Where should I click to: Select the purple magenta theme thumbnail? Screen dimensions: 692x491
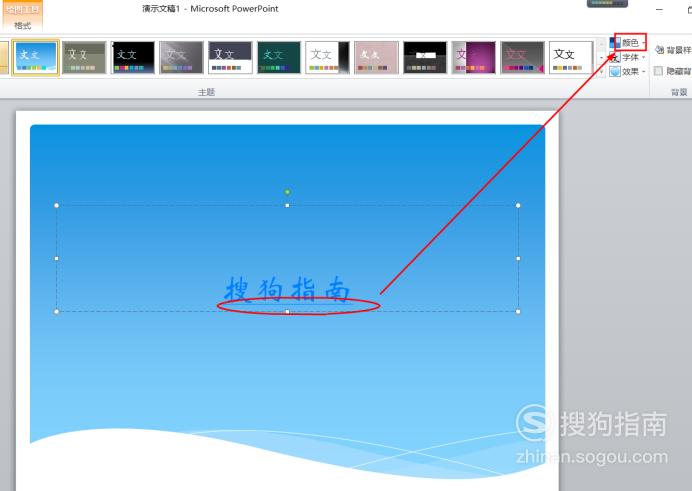click(474, 57)
